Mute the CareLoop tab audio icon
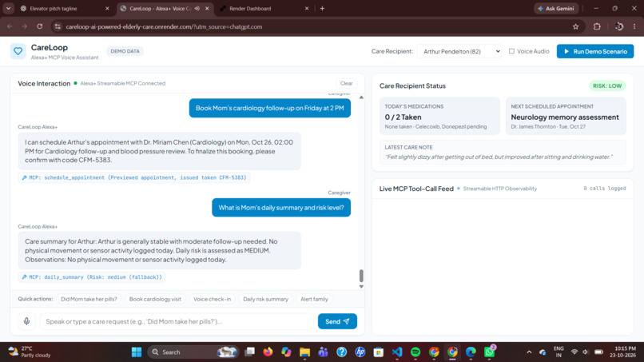This screenshot has height=362, width=644. (x=197, y=8)
